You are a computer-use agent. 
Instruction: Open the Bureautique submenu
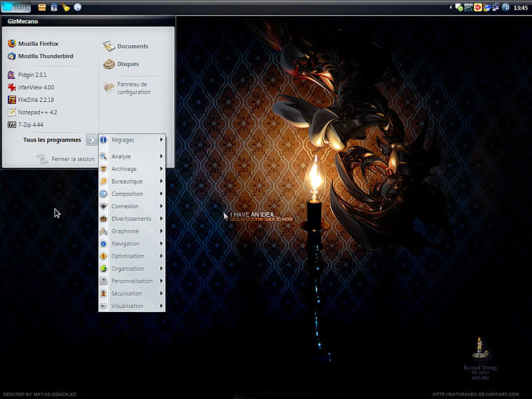point(132,182)
